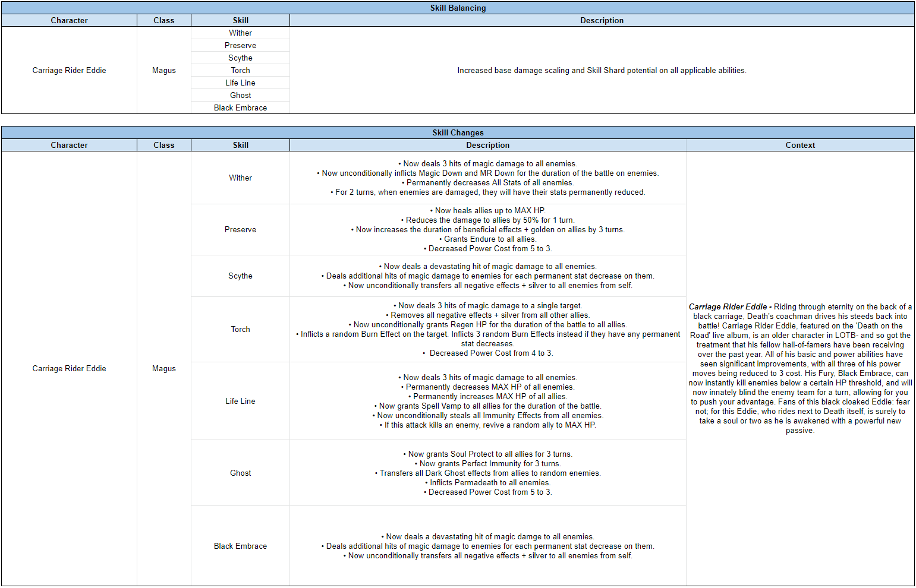The width and height of the screenshot is (916, 588).
Task: Select the Context column header
Action: point(799,145)
